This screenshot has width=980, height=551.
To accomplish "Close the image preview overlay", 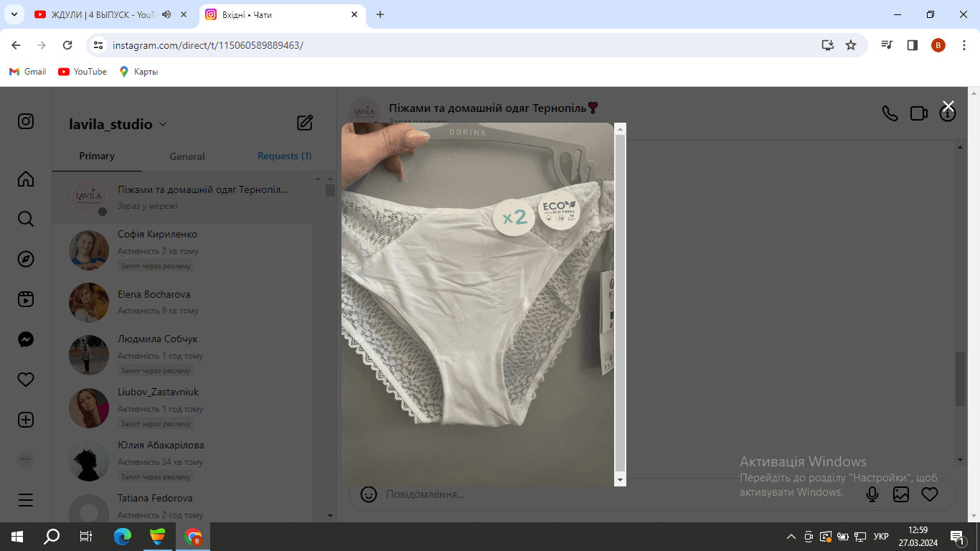I will pyautogui.click(x=948, y=106).
